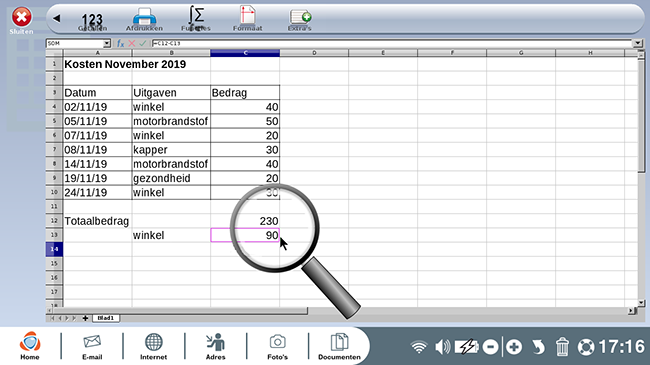650x365 pixels.
Task: Select 'motorbrandstof' in the 05/11/19 row
Action: pyautogui.click(x=171, y=121)
